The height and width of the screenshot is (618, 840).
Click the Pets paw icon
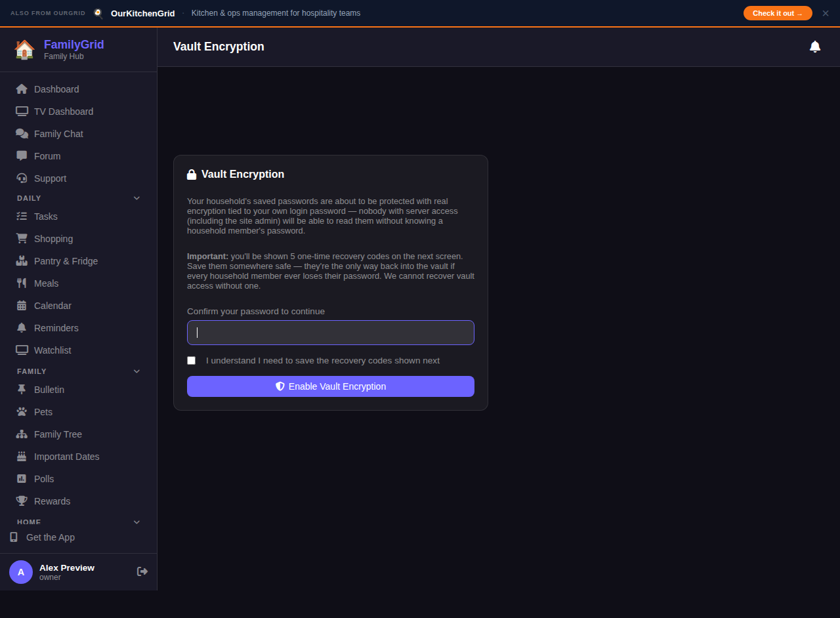pyautogui.click(x=22, y=412)
